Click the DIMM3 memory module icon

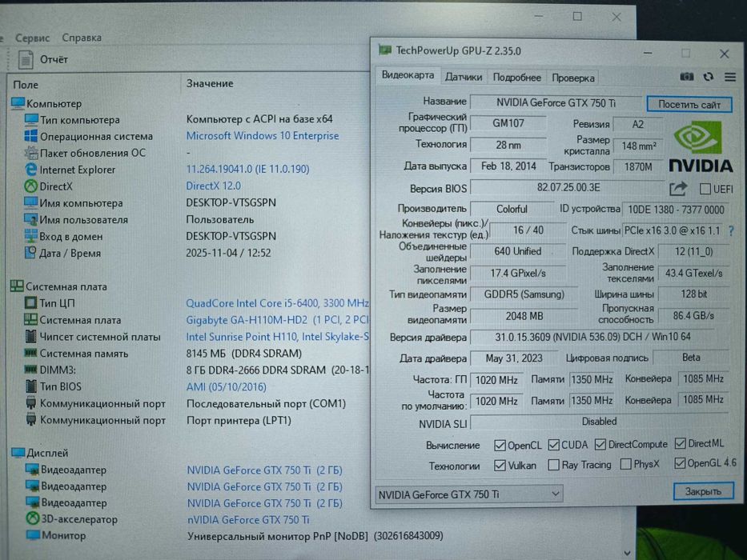tap(30, 370)
